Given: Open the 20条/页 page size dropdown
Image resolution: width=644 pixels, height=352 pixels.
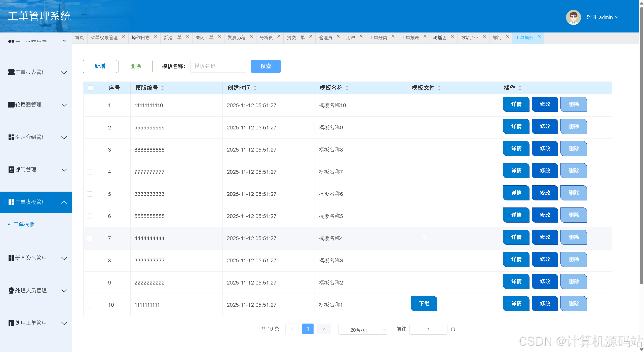Looking at the screenshot, I should tap(362, 330).
